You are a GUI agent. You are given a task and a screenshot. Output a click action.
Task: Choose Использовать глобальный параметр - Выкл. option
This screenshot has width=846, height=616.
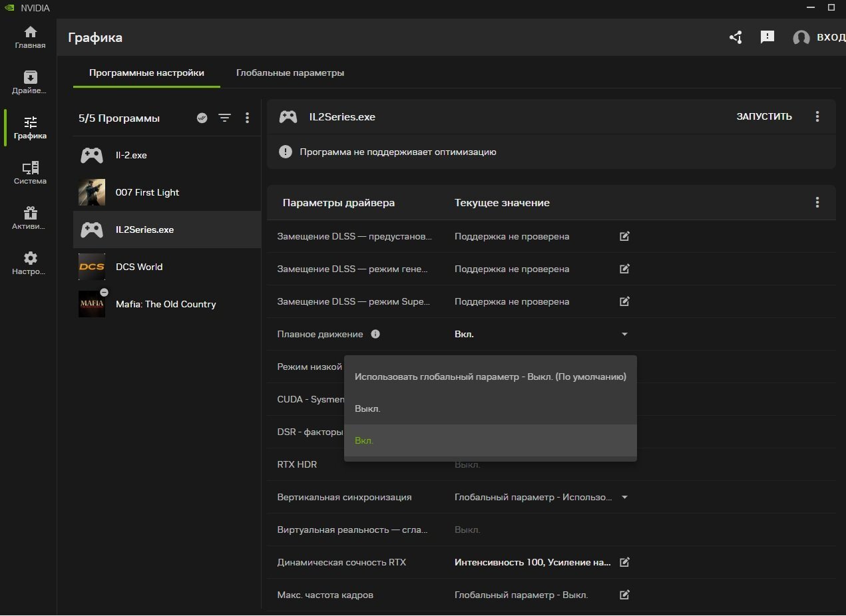click(491, 377)
